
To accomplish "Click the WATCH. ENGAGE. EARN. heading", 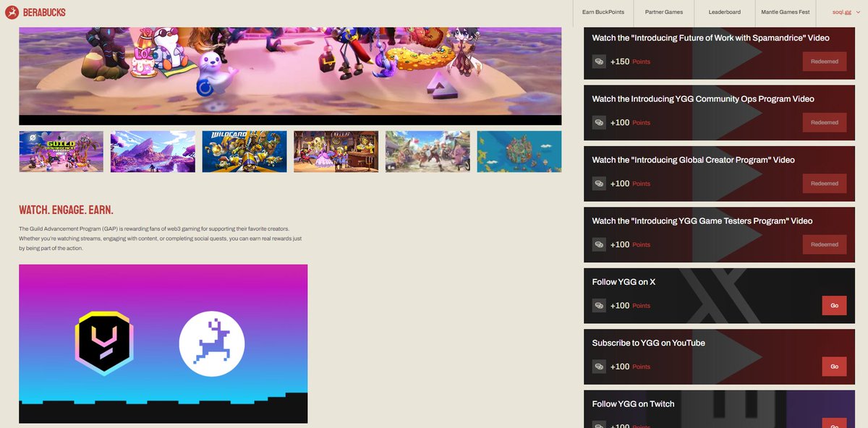I will [66, 210].
